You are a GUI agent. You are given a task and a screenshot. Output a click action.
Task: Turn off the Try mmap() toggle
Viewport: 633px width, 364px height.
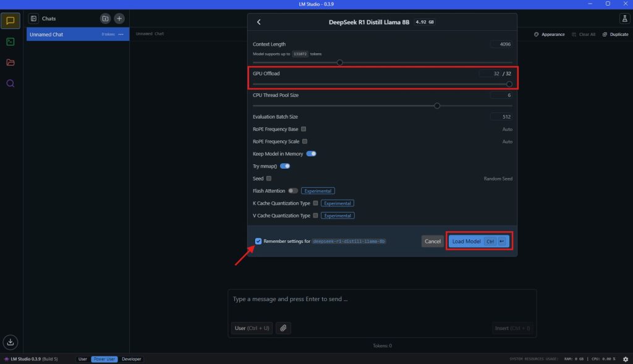[x=286, y=166]
